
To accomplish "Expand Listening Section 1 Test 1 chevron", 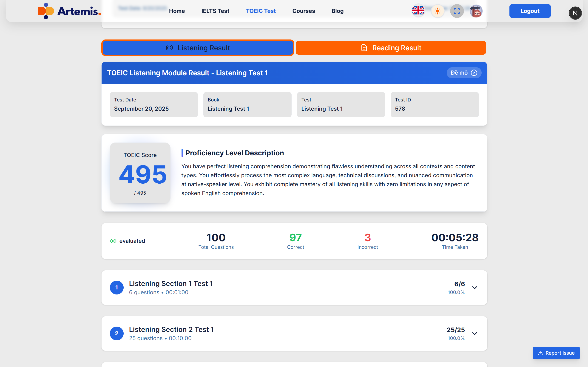I will 474,288.
